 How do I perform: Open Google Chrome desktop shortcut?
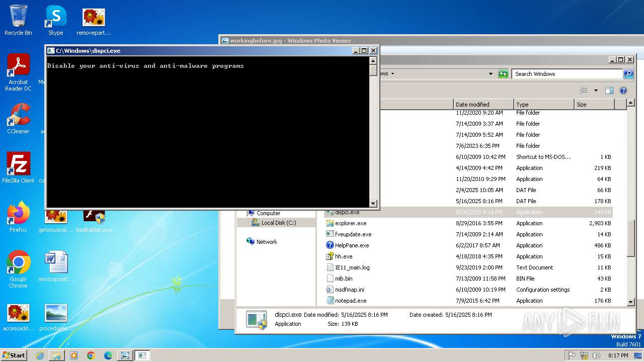click(18, 269)
